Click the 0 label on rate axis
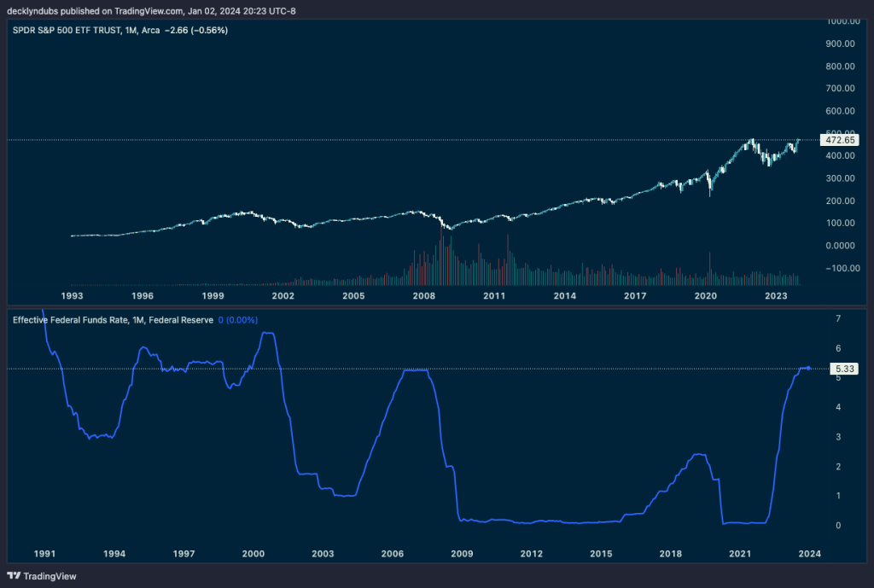Image resolution: width=874 pixels, height=588 pixels. (x=838, y=526)
